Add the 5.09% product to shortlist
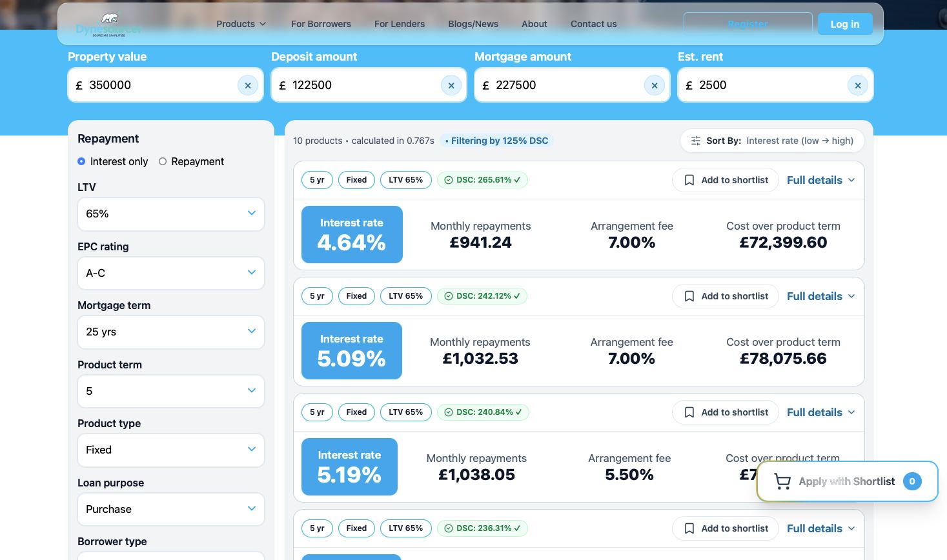This screenshot has width=947, height=560. pos(726,296)
